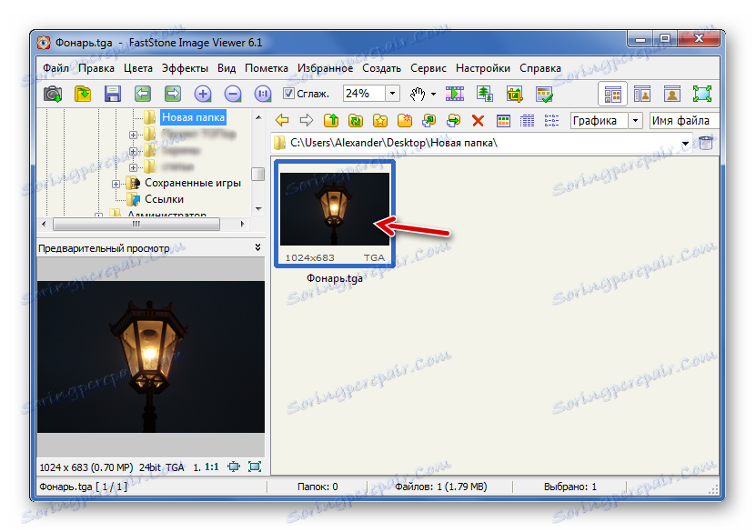The height and width of the screenshot is (532, 756).
Task: Zoom out with minus magnifier
Action: [232, 94]
